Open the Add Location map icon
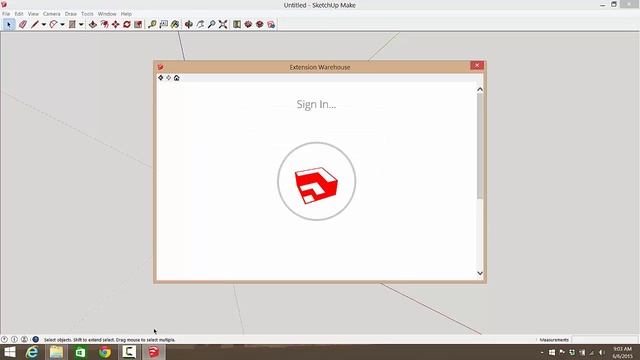 coord(237,24)
